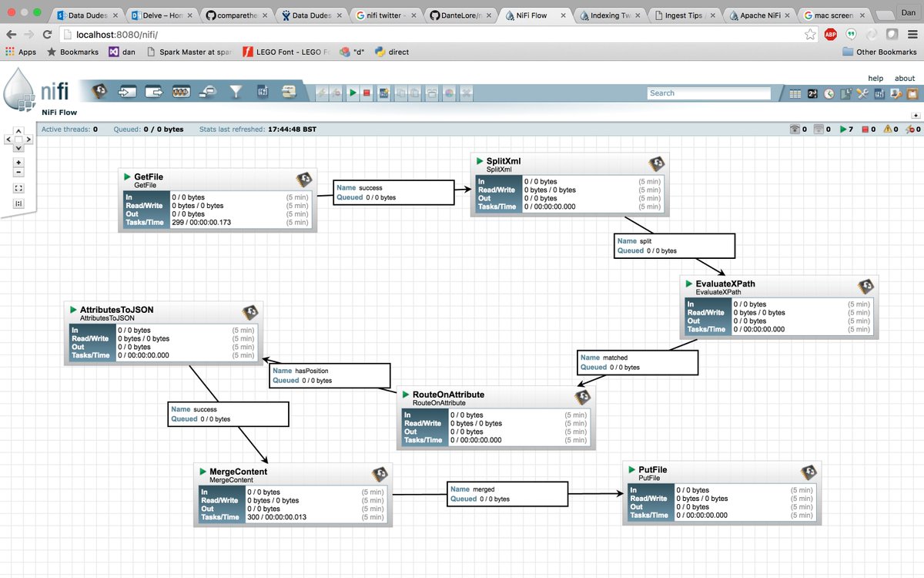Select the PutFile processor
This screenshot has height=578, width=924.
click(x=723, y=492)
